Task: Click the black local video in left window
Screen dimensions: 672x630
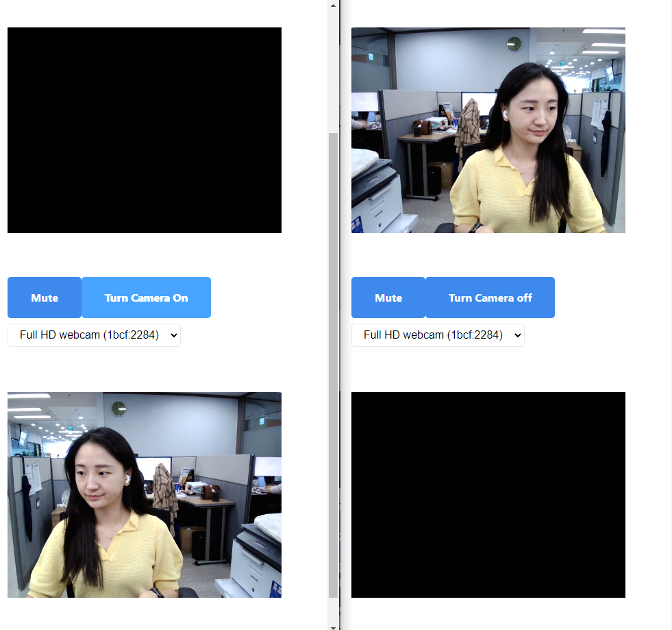Action: tap(145, 130)
